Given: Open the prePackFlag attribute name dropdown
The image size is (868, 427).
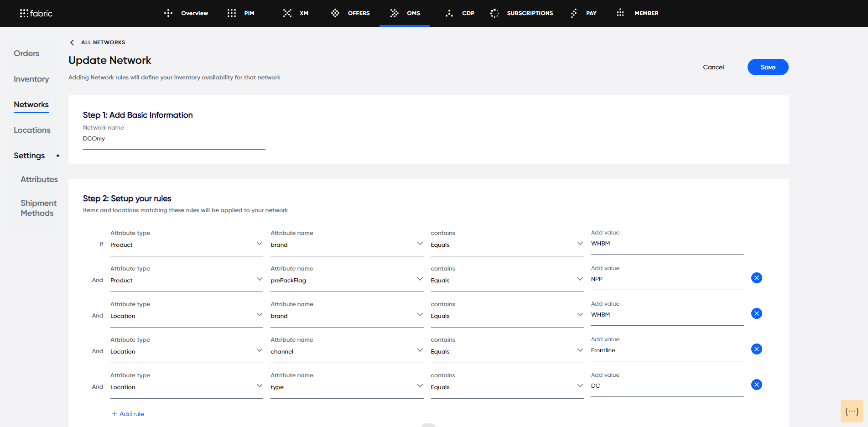Looking at the screenshot, I should click(347, 281).
